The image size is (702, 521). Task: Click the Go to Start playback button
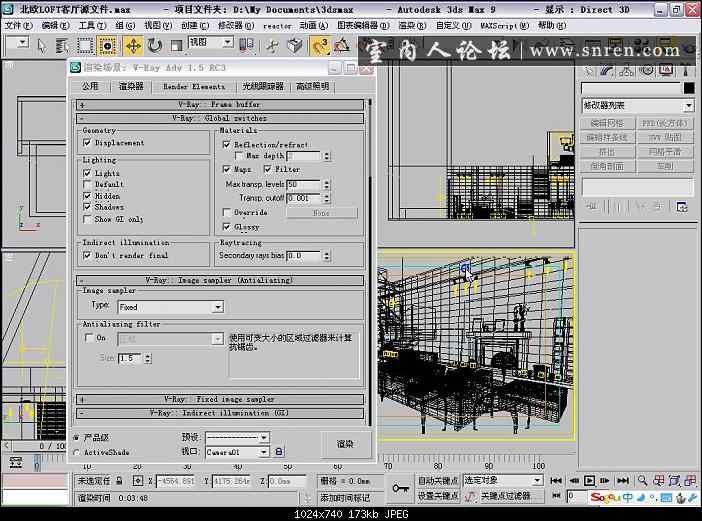coord(556,481)
